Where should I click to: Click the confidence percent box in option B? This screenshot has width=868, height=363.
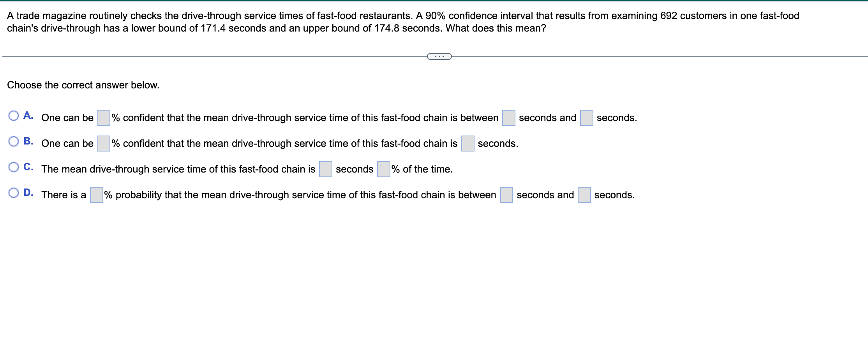click(103, 143)
